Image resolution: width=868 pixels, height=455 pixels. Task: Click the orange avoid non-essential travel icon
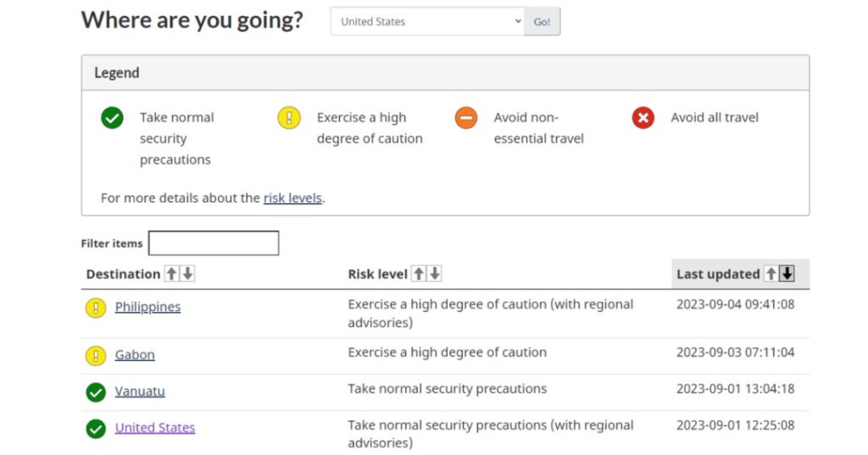466,117
